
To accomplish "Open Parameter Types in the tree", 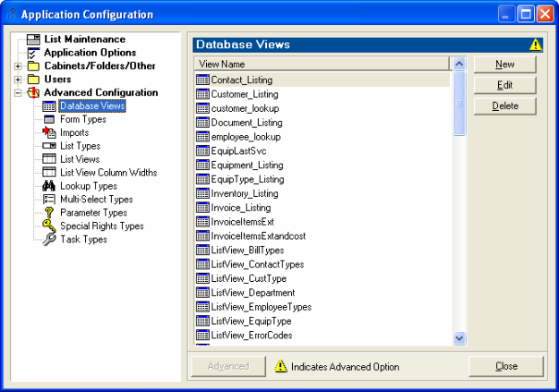I will (x=93, y=212).
